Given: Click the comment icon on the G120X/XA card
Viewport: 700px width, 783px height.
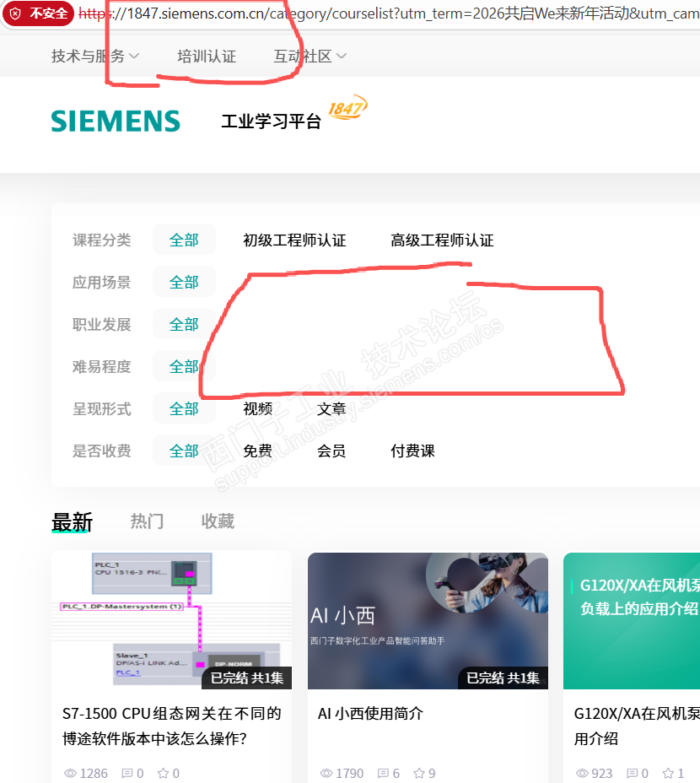Looking at the screenshot, I should 632,773.
